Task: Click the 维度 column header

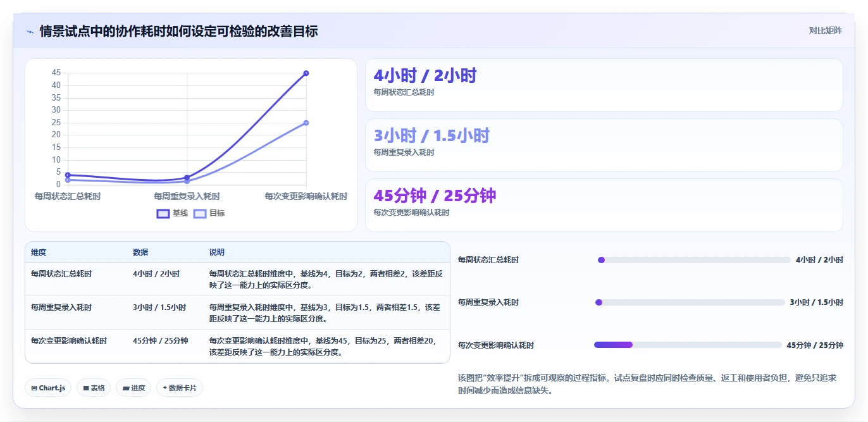Action: [39, 252]
